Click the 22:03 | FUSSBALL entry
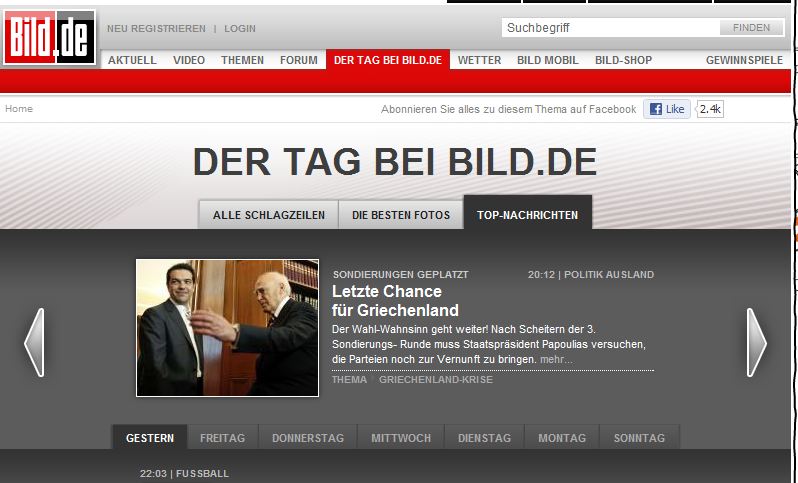 [184, 474]
